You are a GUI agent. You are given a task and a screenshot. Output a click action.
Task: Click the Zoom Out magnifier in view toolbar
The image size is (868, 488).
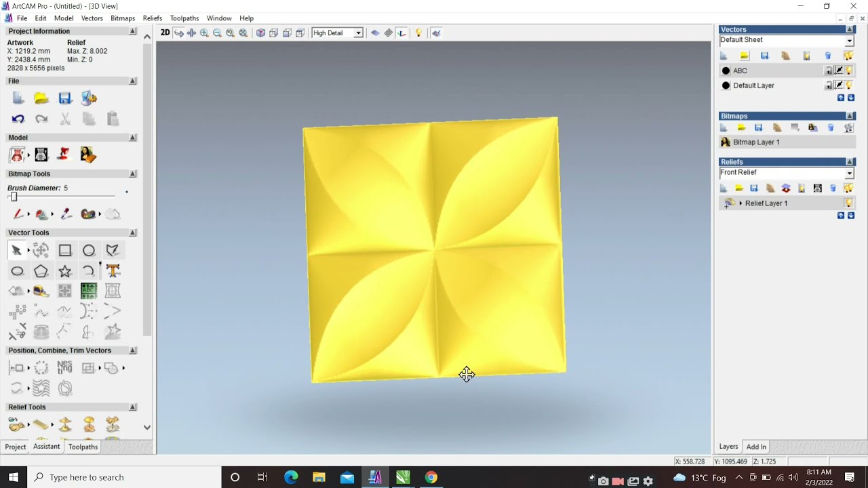tap(218, 33)
